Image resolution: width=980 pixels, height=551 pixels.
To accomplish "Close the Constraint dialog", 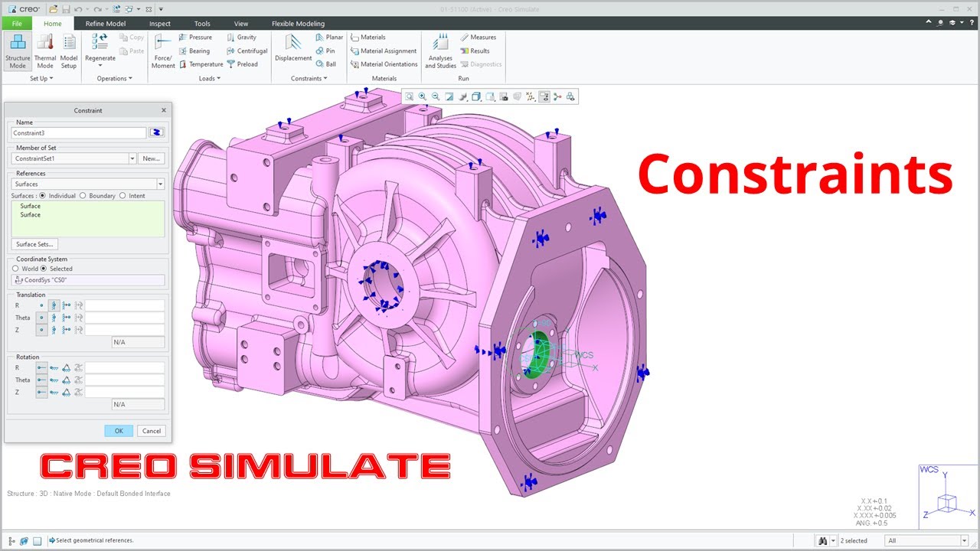I will pos(163,110).
